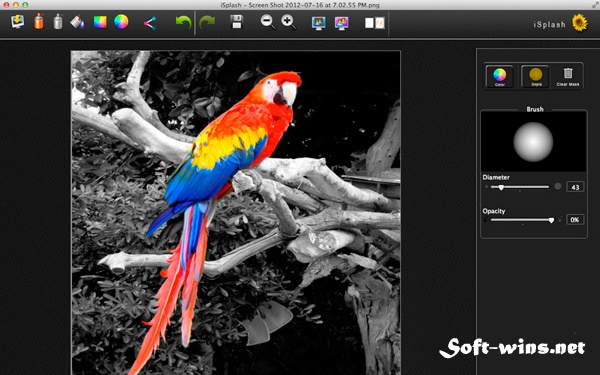Undo the last stroke with green arrow

184,22
